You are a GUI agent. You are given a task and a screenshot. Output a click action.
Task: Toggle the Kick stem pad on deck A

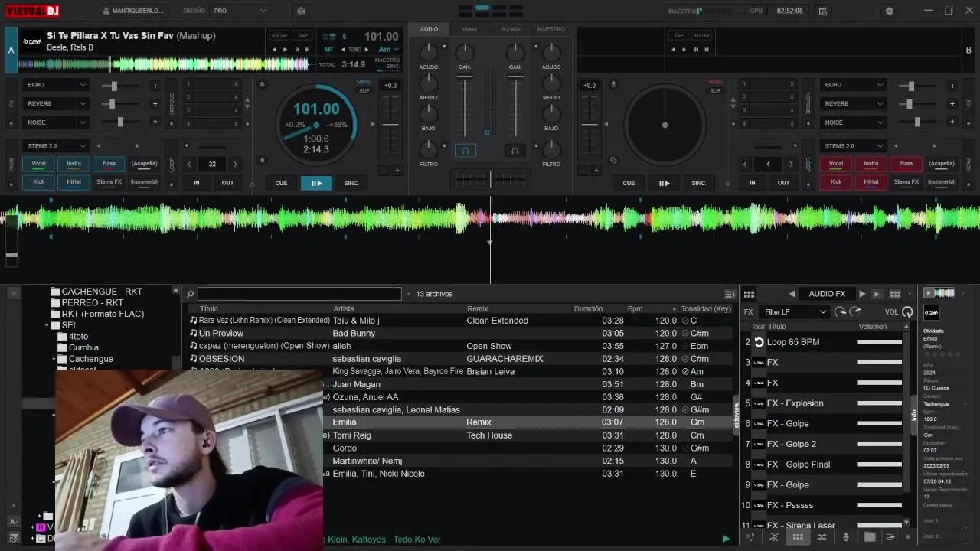(x=38, y=182)
